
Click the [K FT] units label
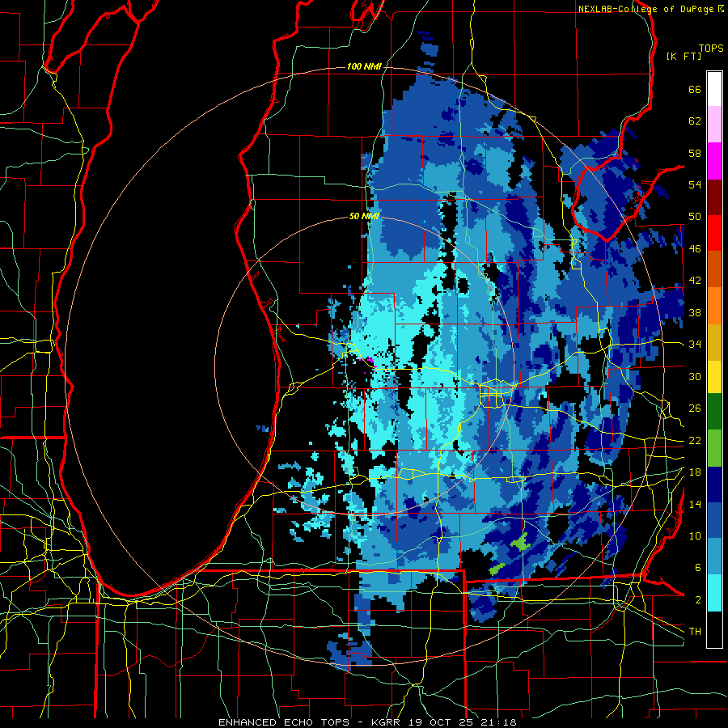point(684,56)
